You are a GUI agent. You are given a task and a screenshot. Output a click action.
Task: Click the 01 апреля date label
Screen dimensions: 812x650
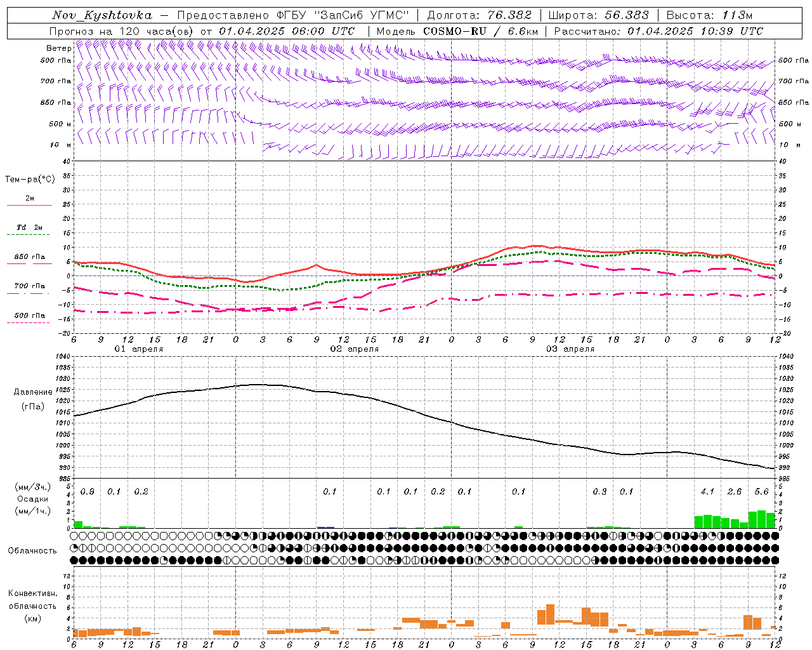click(138, 349)
